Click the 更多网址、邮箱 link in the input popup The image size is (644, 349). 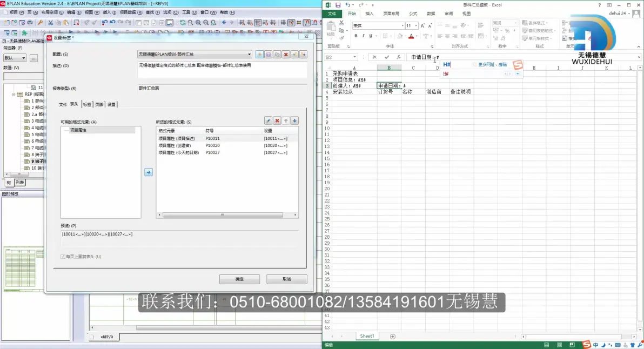coord(492,64)
